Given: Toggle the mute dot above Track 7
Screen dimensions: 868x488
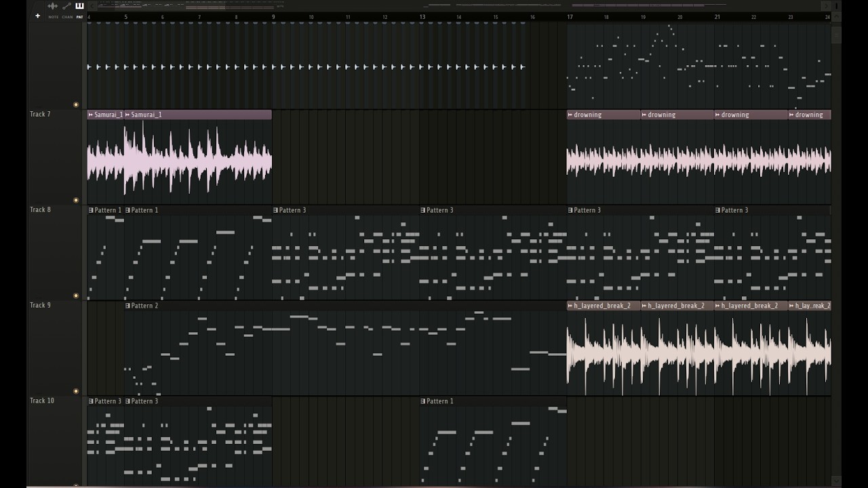Looking at the screenshot, I should [x=76, y=105].
